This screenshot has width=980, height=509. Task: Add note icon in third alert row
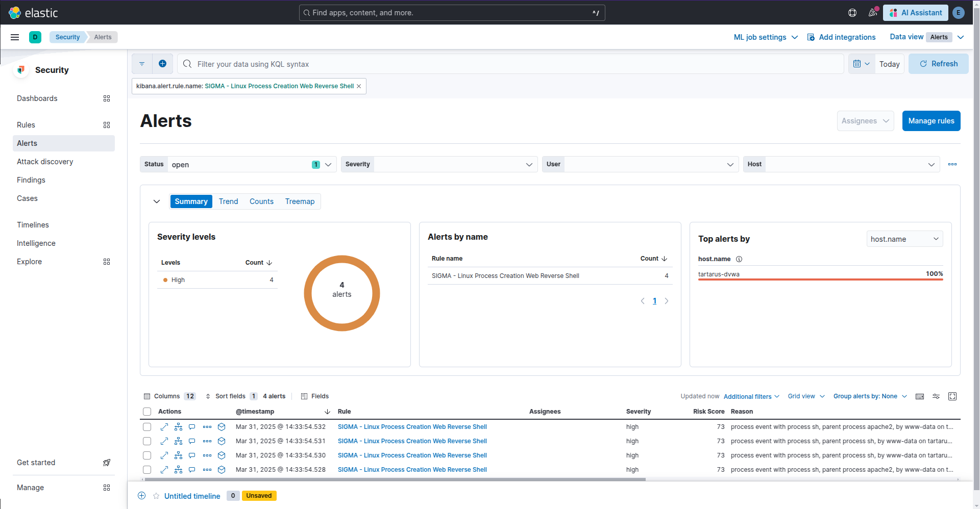(192, 455)
